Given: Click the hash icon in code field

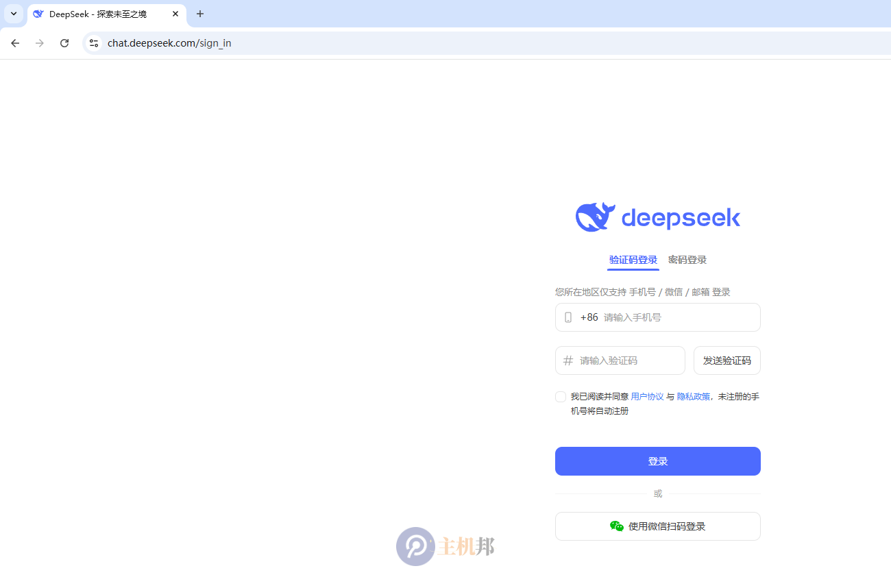Looking at the screenshot, I should click(568, 360).
